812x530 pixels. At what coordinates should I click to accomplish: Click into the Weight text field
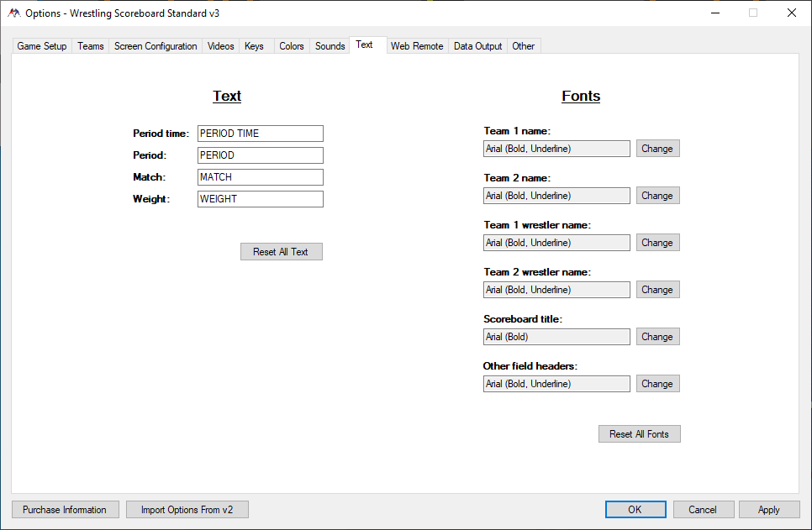260,199
